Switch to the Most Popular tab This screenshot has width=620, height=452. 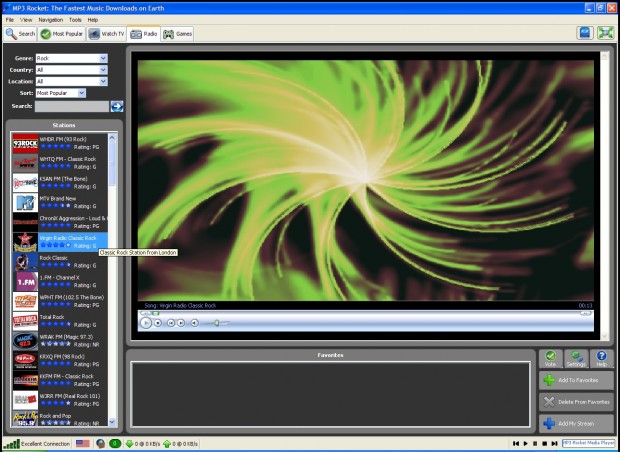[x=61, y=34]
